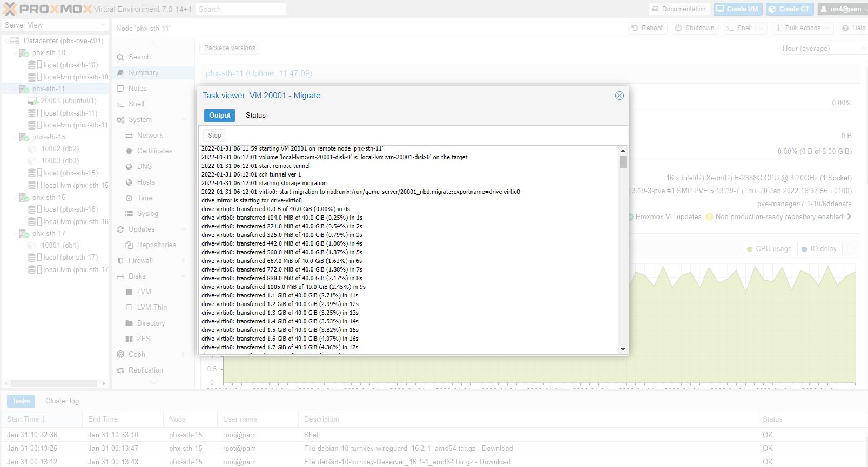The width and height of the screenshot is (868, 467).
Task: Click the ZFS grid icon
Action: point(129,339)
